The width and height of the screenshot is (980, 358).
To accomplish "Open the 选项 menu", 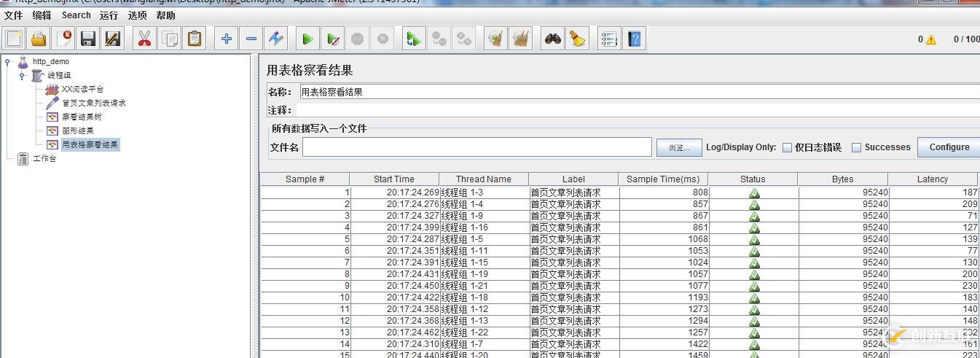I will pyautogui.click(x=137, y=15).
